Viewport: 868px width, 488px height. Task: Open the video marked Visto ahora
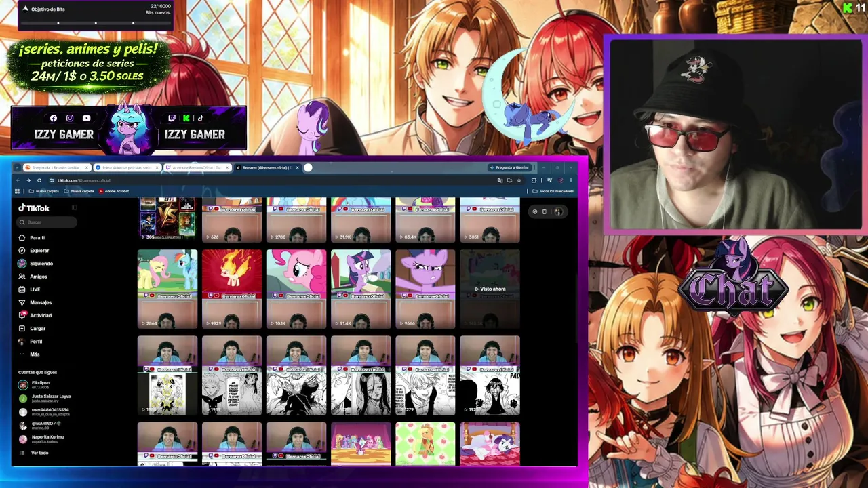pyautogui.click(x=490, y=289)
